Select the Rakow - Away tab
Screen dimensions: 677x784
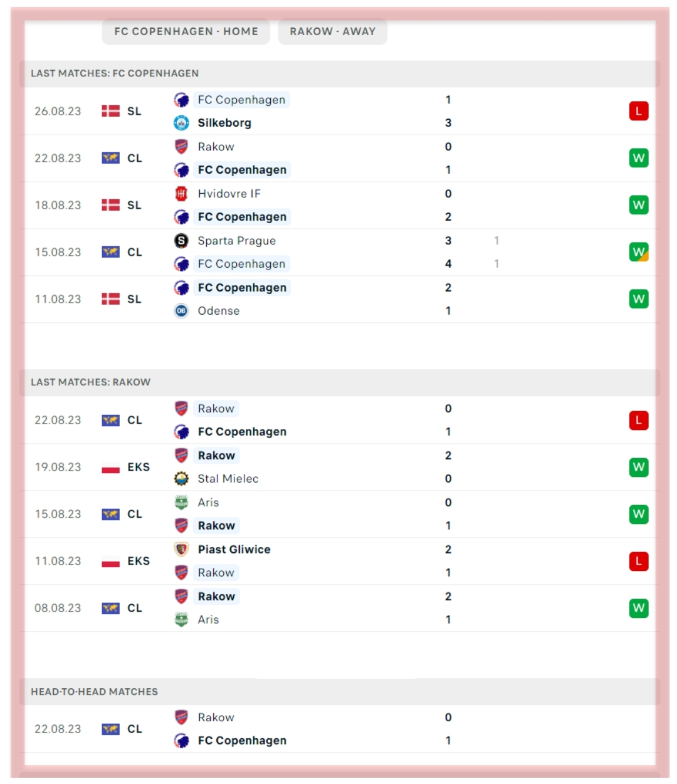(332, 31)
